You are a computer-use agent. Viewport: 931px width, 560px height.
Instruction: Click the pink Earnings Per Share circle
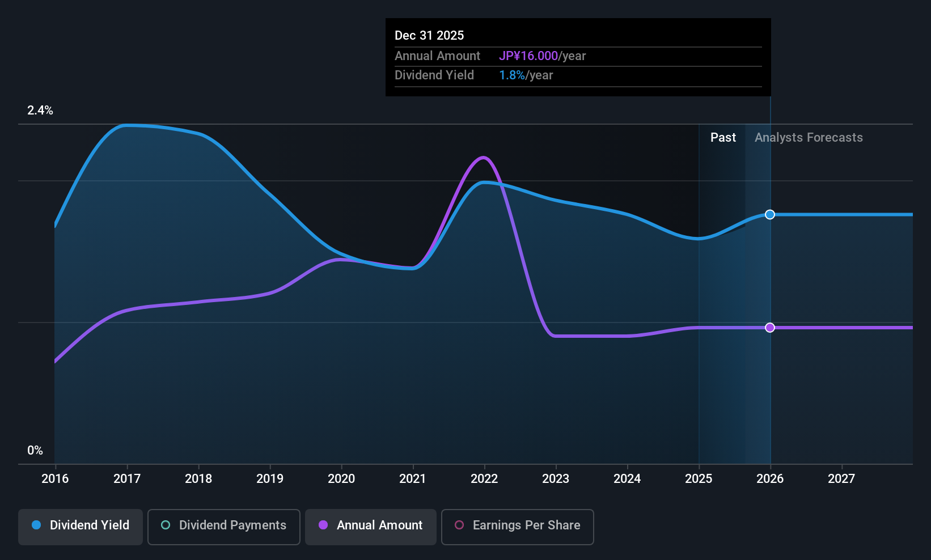click(x=459, y=525)
